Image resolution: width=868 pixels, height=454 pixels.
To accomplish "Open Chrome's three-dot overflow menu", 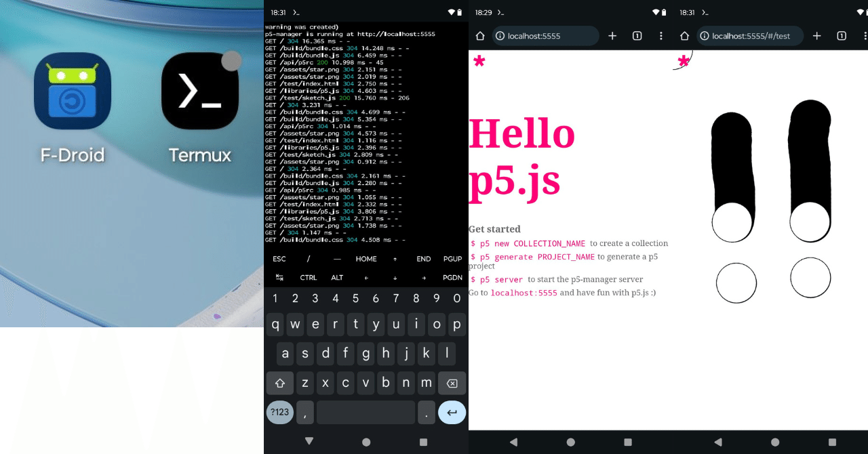I will tap(661, 36).
